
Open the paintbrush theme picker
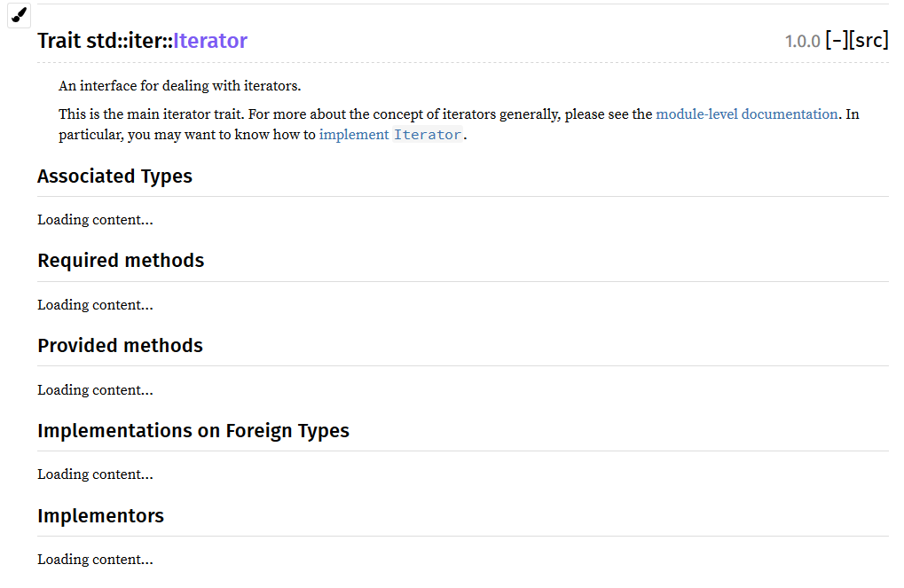pos(19,14)
